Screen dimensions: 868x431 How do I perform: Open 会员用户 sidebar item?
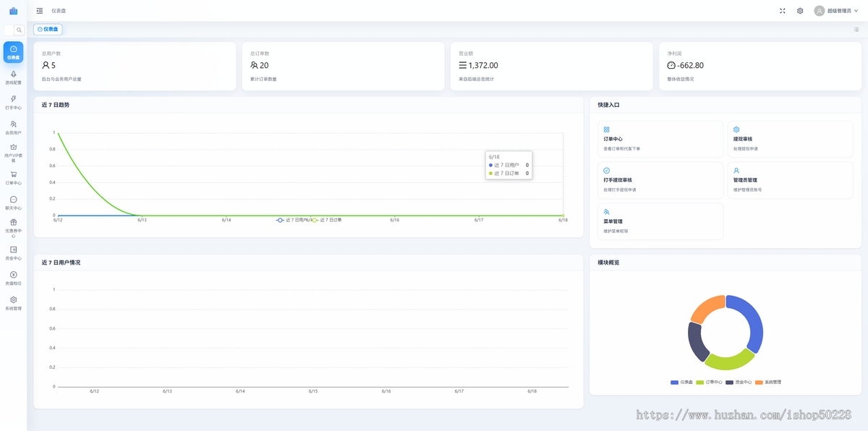[13, 127]
